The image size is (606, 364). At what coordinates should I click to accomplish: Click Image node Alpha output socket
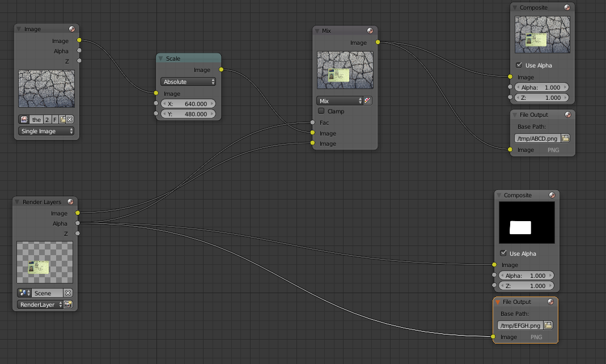click(79, 50)
